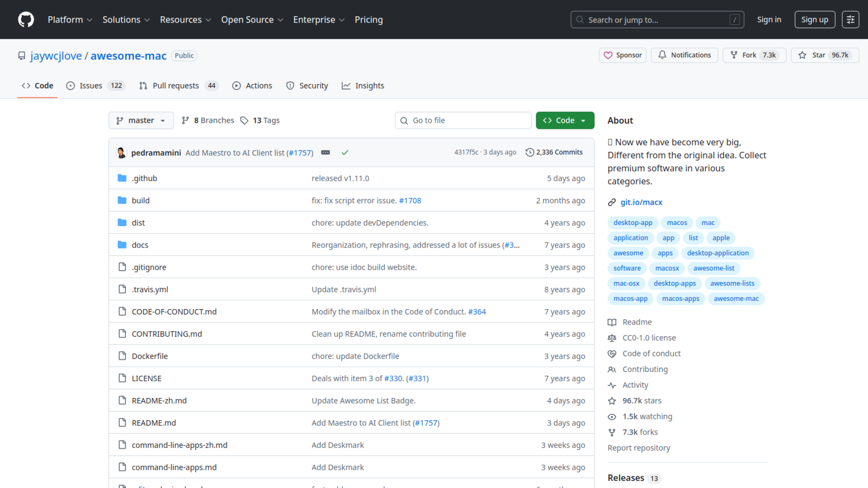The image size is (868, 488).
Task: Click the Star icon
Action: [x=802, y=55]
